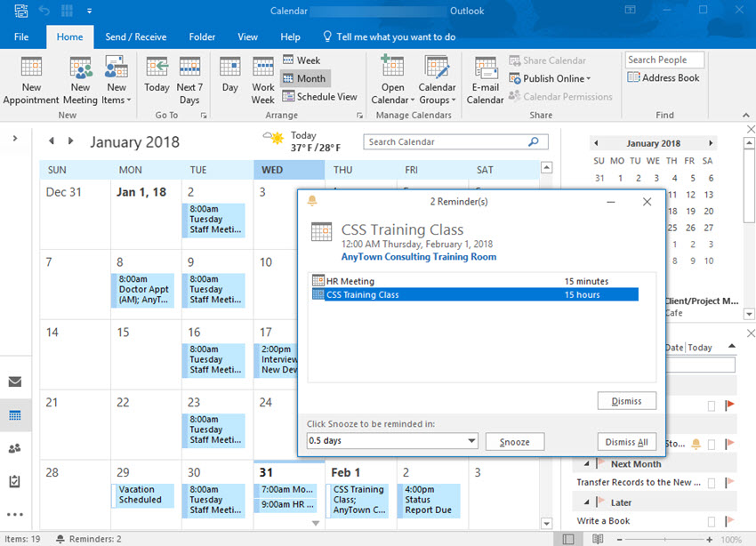Previous month in mini calendar
Image resolution: width=756 pixels, height=546 pixels.
pos(597,143)
